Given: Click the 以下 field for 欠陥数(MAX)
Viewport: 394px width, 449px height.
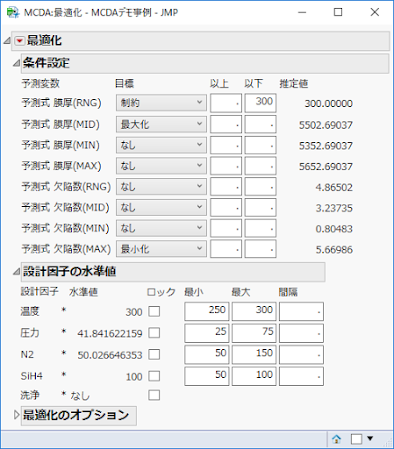Looking at the screenshot, I should pyautogui.click(x=260, y=249).
